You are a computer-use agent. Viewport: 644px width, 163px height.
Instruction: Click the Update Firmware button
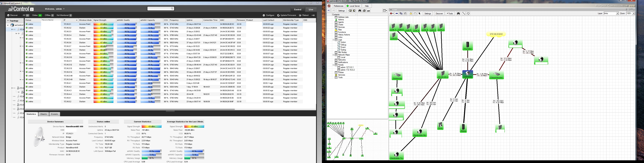click(287, 15)
